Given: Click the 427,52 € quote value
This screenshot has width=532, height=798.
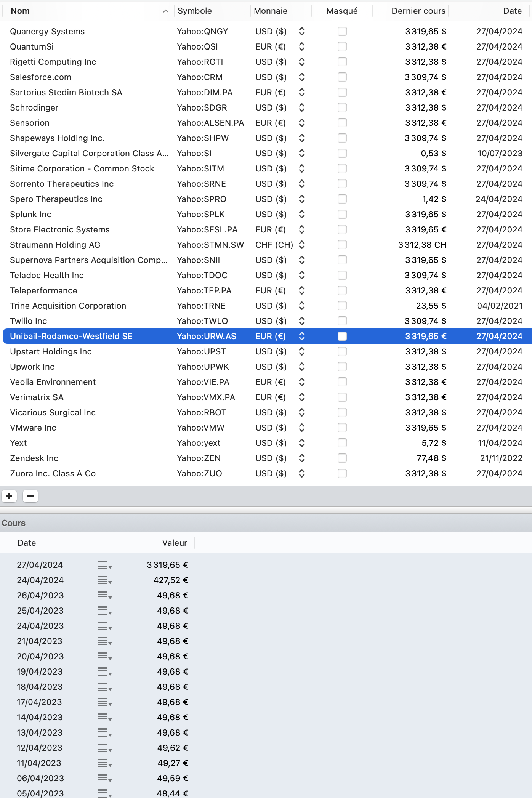Looking at the screenshot, I should (171, 580).
